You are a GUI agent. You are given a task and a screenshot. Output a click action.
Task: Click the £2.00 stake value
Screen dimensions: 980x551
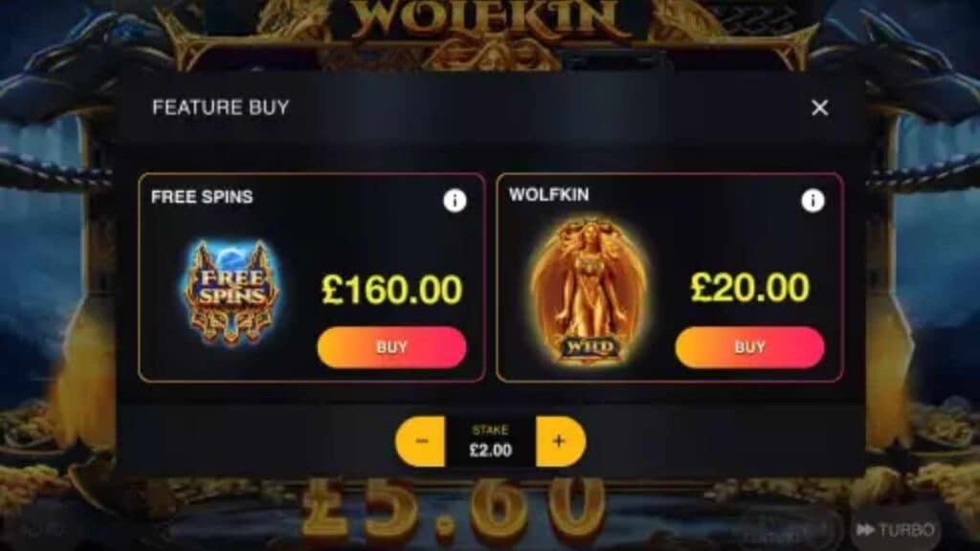tap(491, 451)
